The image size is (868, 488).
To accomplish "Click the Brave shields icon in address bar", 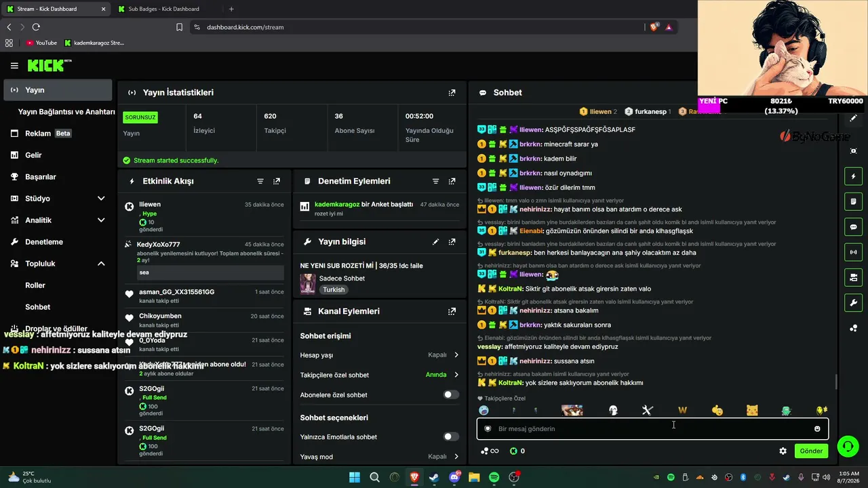I will (x=654, y=27).
